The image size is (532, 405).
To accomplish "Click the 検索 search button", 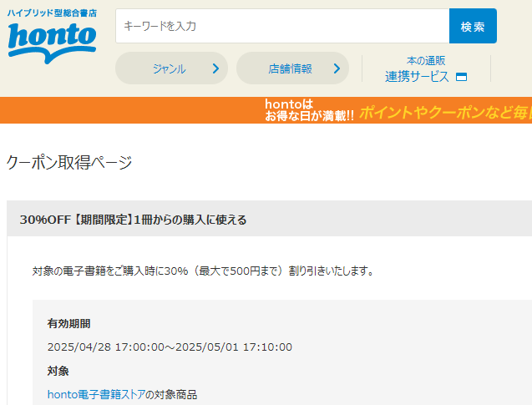I will (x=473, y=26).
